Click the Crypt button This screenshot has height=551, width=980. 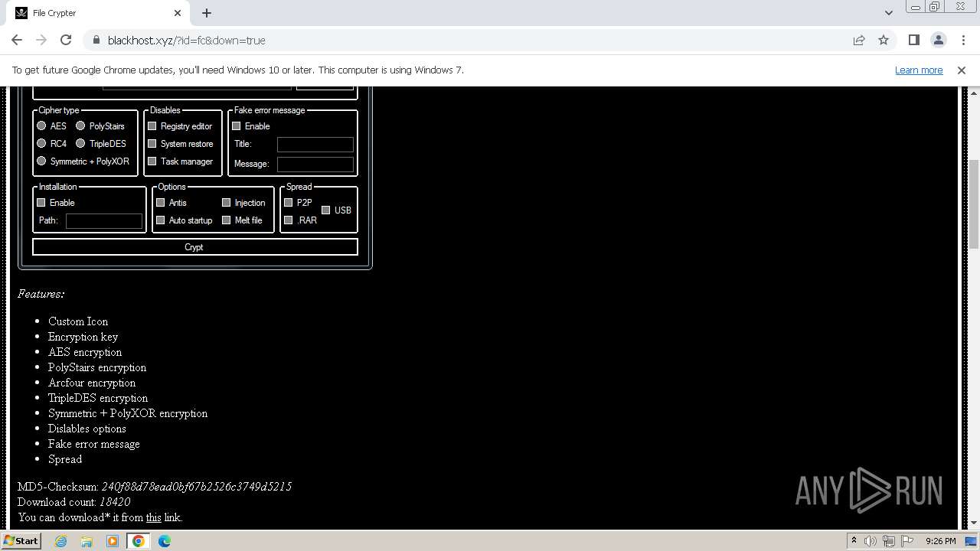coord(194,247)
